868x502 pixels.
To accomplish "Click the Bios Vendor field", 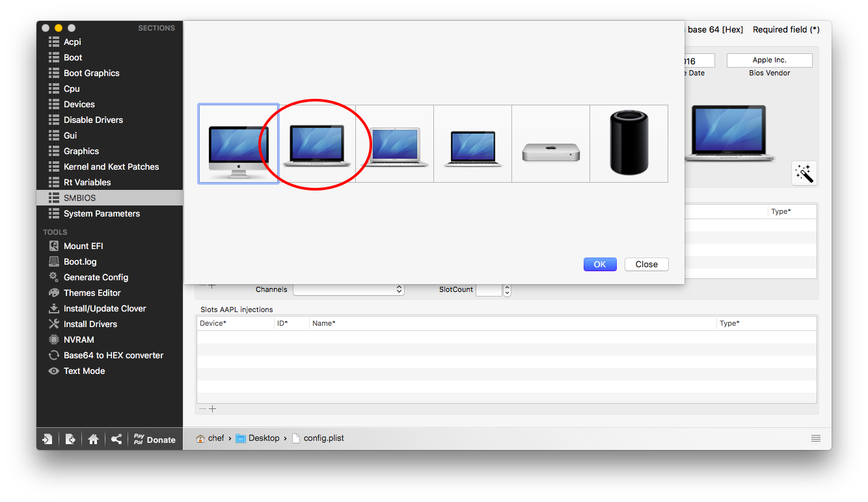I will click(x=770, y=60).
